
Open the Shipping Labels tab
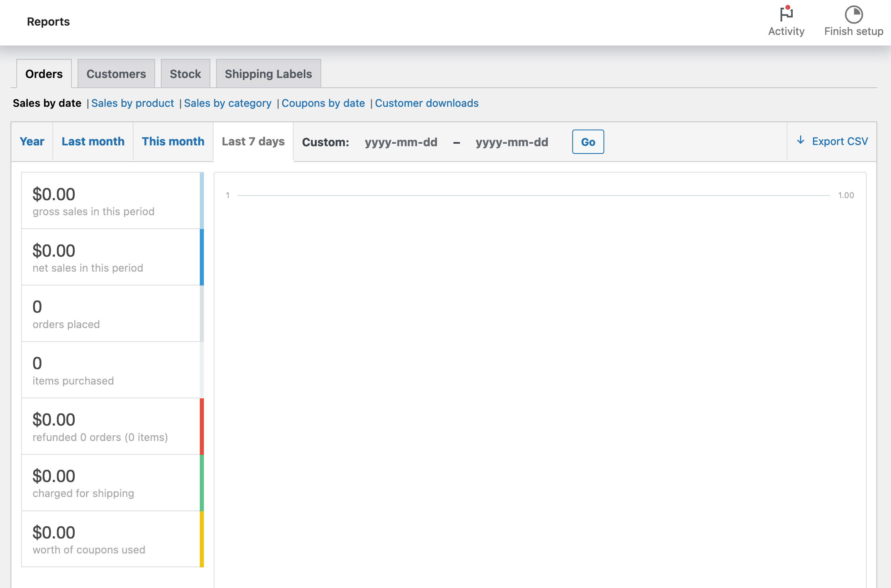[x=268, y=73]
